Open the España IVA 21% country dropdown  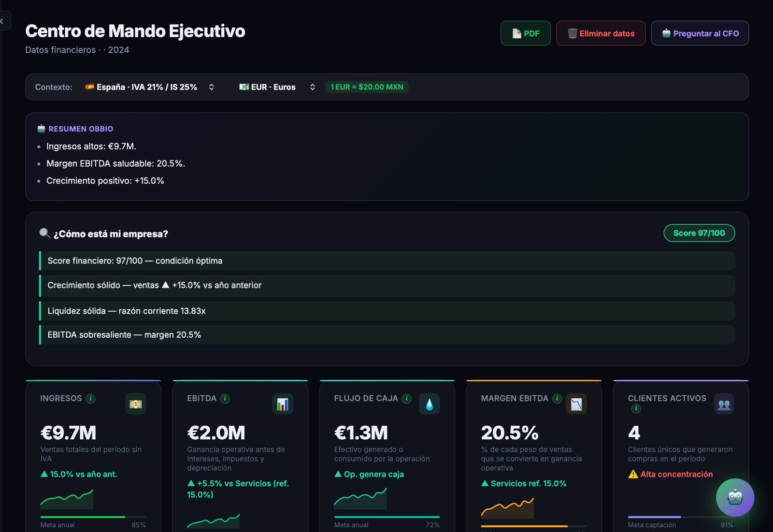pyautogui.click(x=150, y=87)
